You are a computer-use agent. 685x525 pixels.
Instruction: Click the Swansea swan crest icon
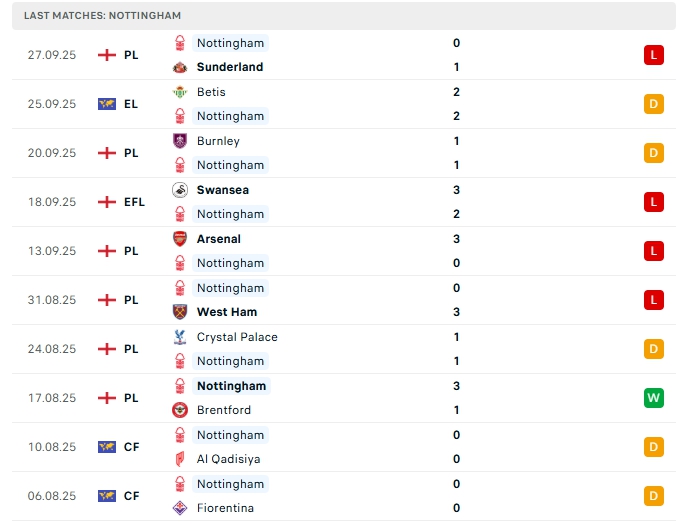180,190
